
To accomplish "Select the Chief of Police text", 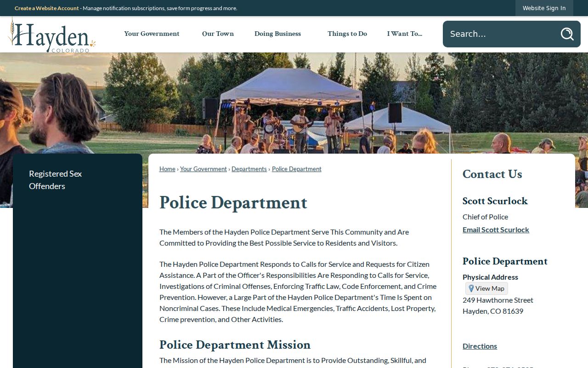I will (485, 217).
